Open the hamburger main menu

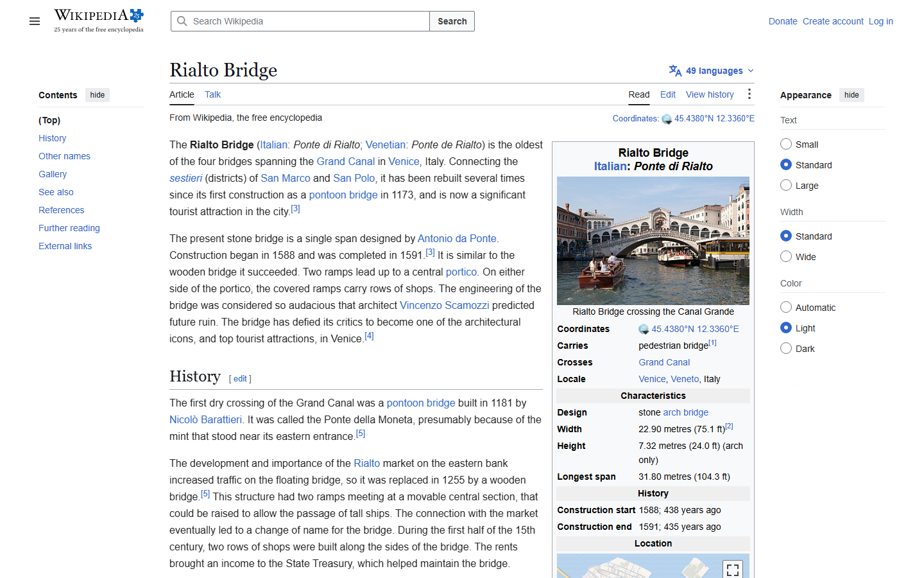coord(35,21)
